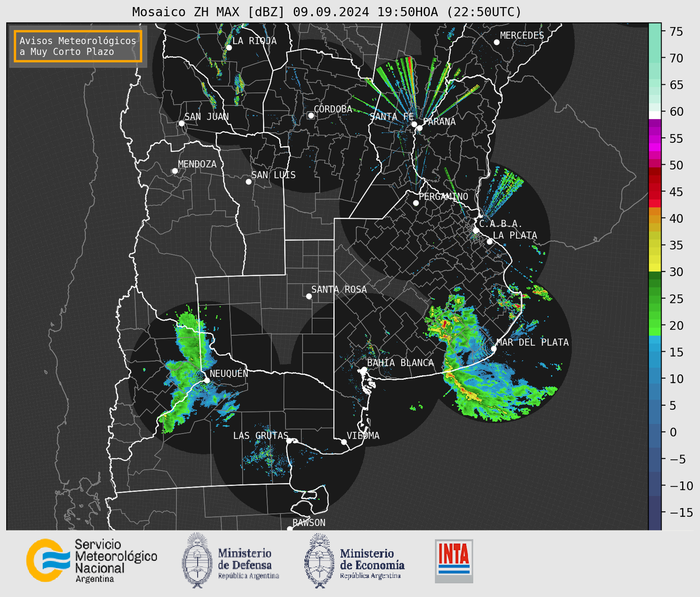
Task: Click the 40 label on the dBZ scale
Action: click(676, 219)
